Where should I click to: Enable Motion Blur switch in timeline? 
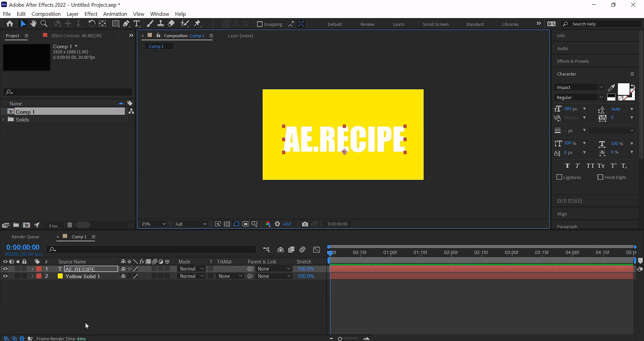tap(303, 250)
